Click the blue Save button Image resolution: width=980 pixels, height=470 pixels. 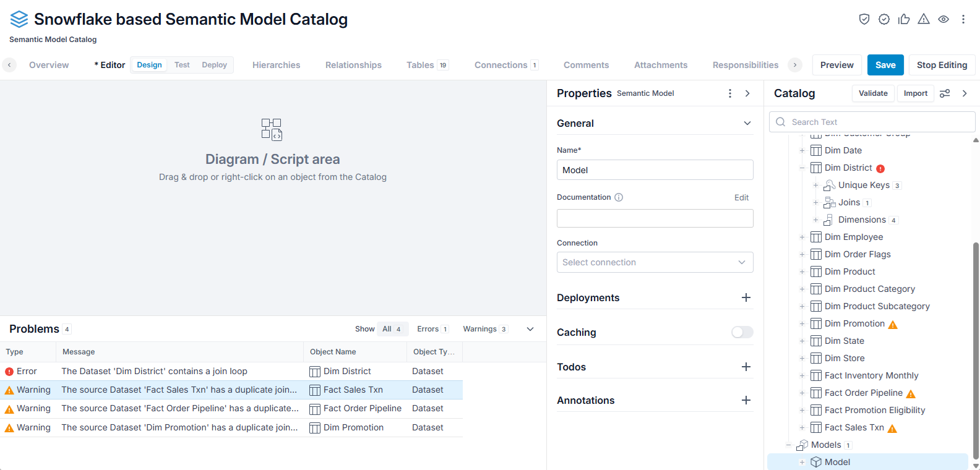[x=885, y=65]
